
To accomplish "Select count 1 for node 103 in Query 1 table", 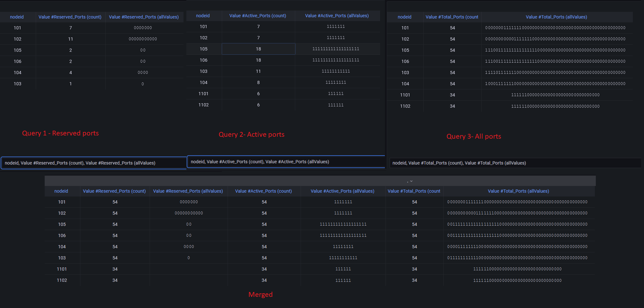I will click(x=71, y=84).
